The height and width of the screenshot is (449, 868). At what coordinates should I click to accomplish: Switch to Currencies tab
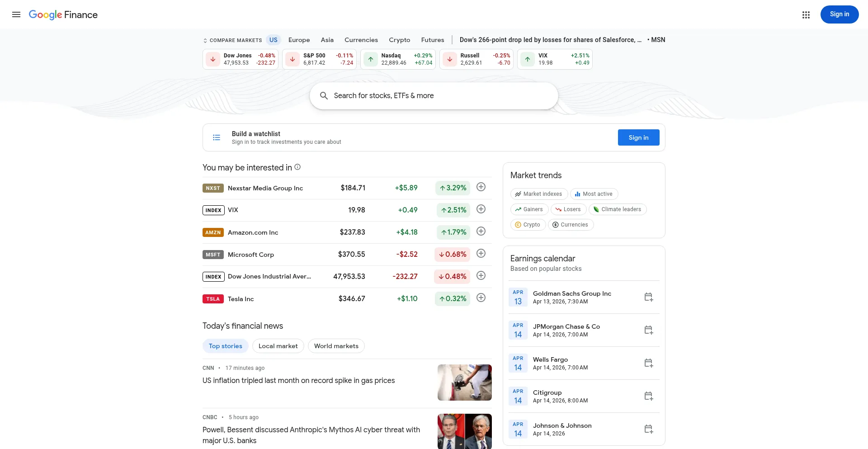point(361,40)
